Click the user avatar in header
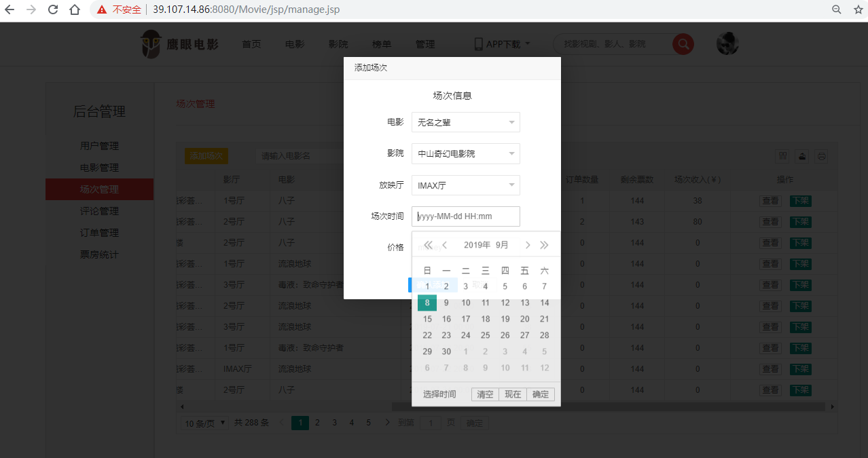 click(x=727, y=44)
